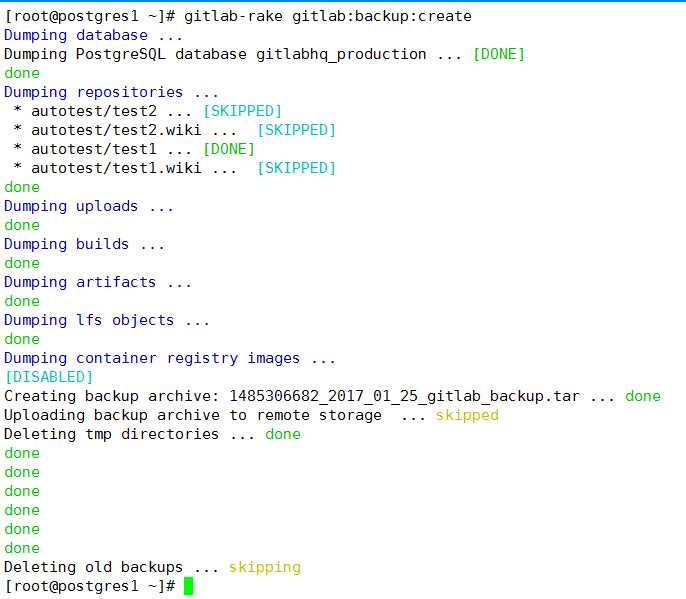Click the final [root@postgres1 ~]# prompt
686x599 pixels.
click(90, 586)
